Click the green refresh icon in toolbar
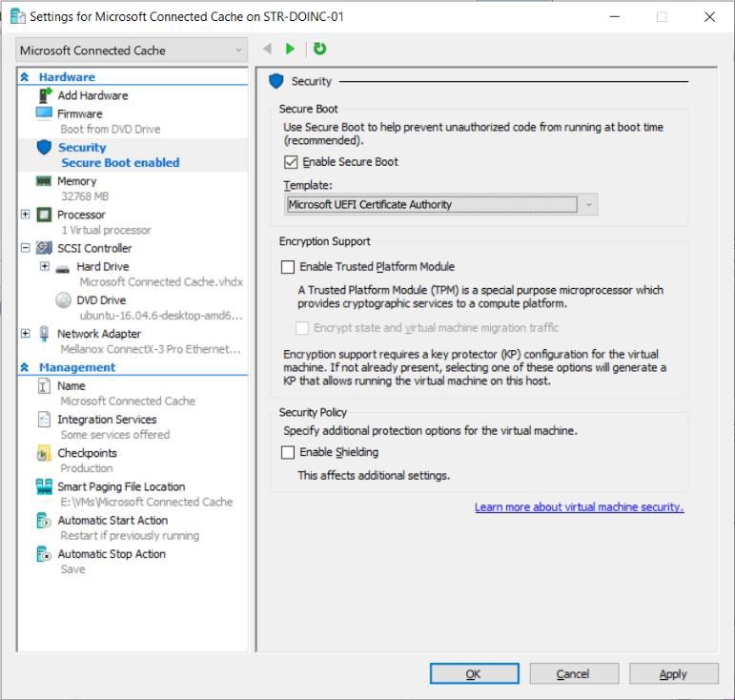The width and height of the screenshot is (735, 700). (319, 49)
